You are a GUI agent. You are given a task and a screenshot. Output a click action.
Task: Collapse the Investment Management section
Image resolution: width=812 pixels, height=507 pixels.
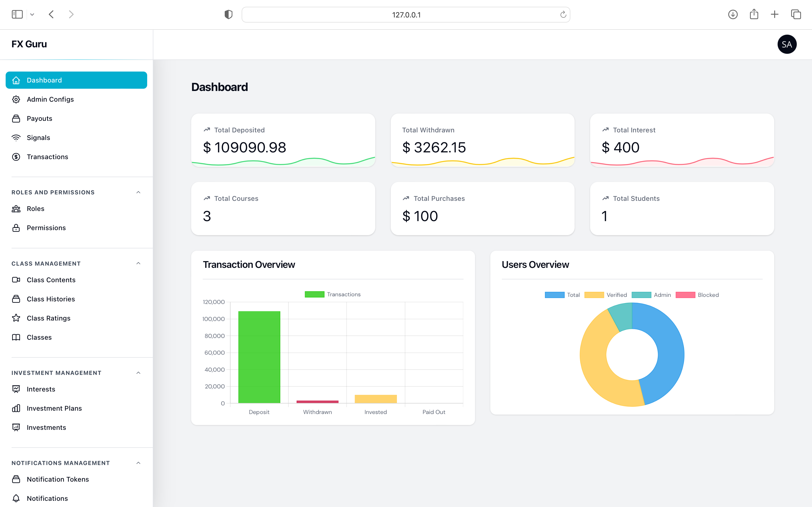point(138,373)
